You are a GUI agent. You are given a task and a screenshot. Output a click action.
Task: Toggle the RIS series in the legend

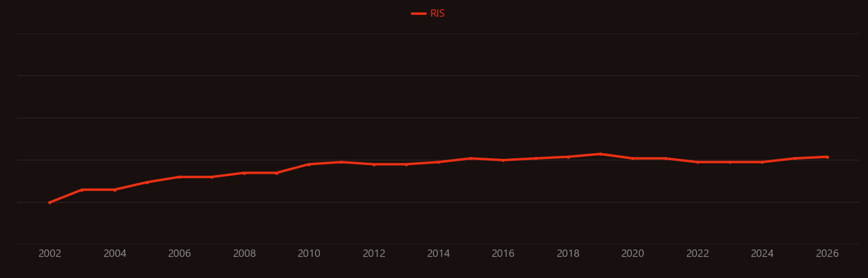428,14
